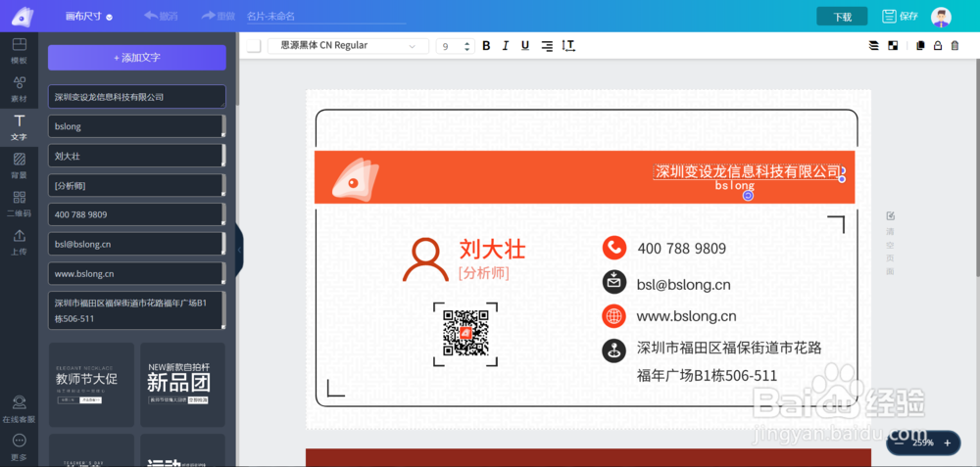Screen dimensions: 980x467
Task: Toggle italic formatting
Action: (506, 46)
